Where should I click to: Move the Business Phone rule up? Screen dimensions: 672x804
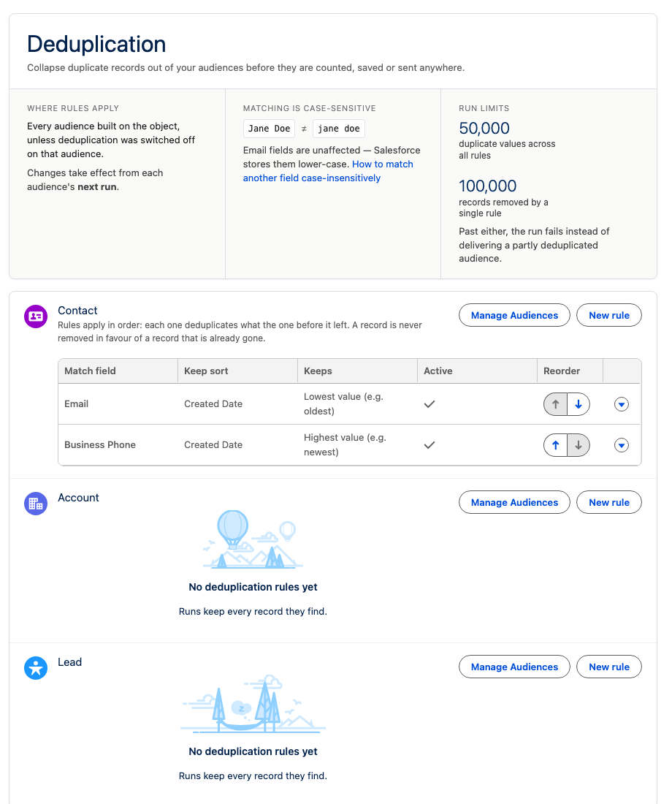(555, 446)
